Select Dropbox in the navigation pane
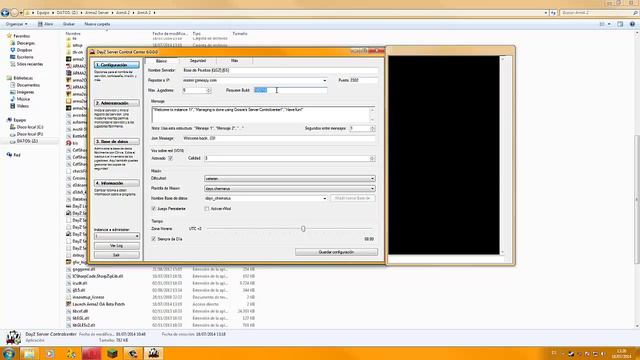The width and height of the screenshot is (640, 360). (x=24, y=50)
